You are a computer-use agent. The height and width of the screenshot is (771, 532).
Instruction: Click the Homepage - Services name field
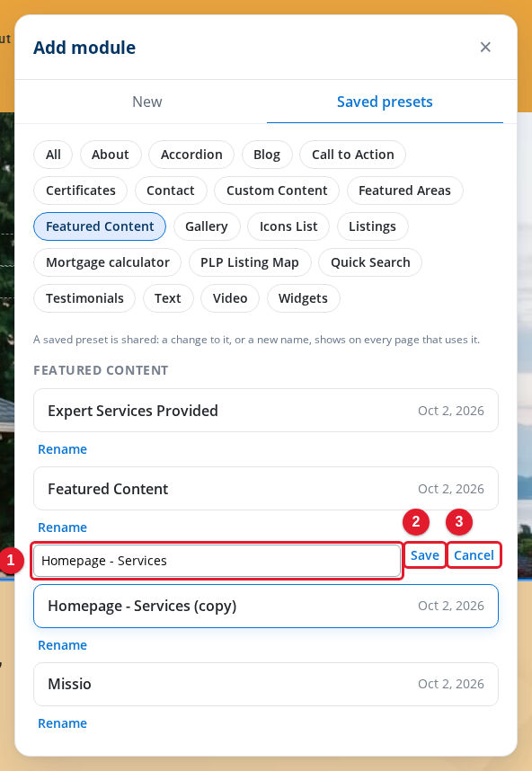217,561
